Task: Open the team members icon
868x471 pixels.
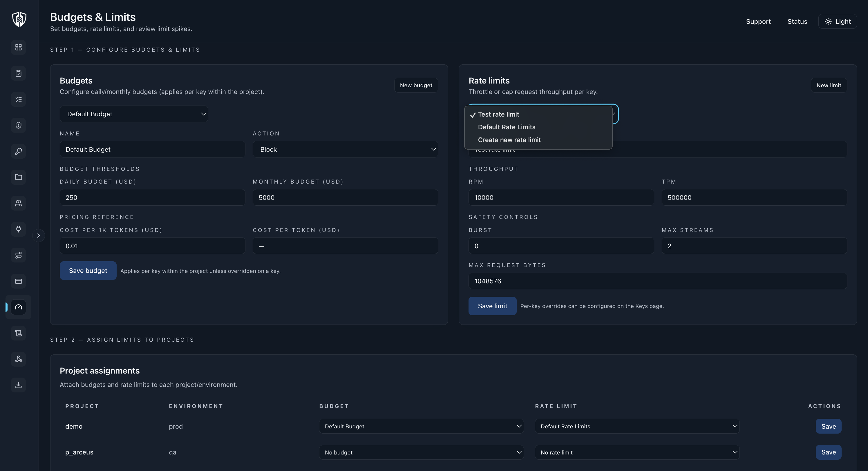Action: pos(18,203)
